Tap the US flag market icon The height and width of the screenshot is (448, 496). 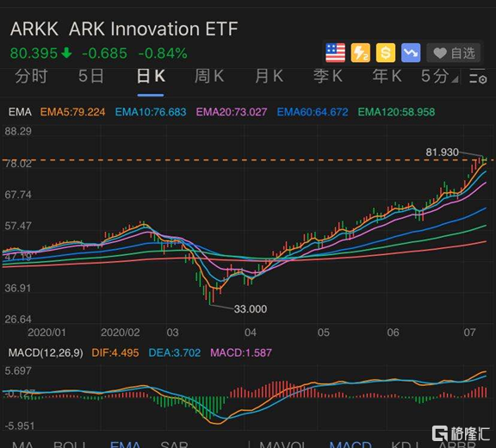click(335, 53)
